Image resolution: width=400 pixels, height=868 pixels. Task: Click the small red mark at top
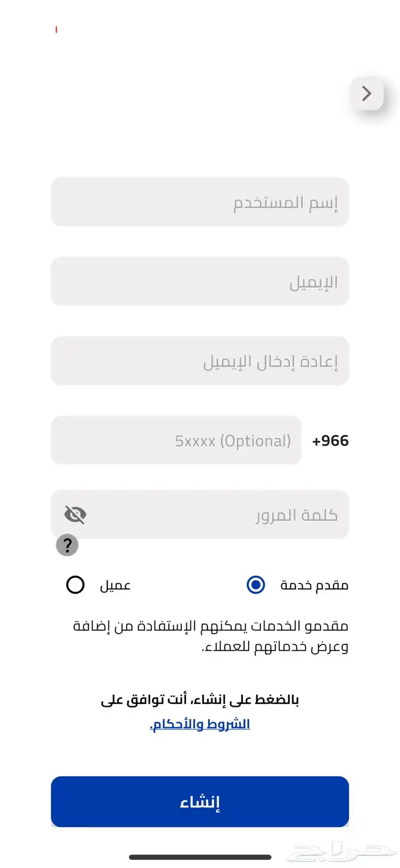point(56,29)
